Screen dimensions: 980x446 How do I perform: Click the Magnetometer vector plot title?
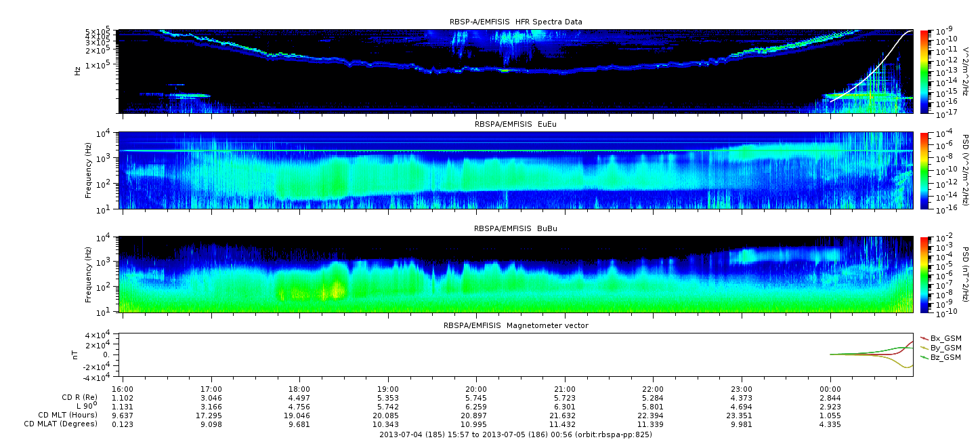515,325
